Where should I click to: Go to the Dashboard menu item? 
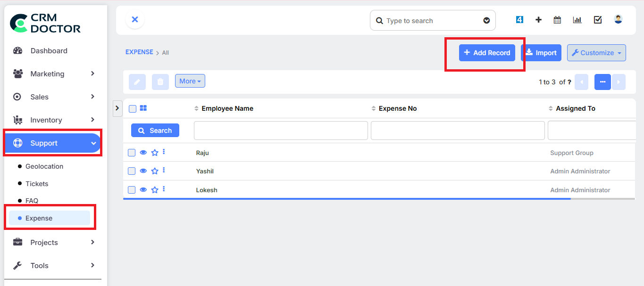point(50,50)
